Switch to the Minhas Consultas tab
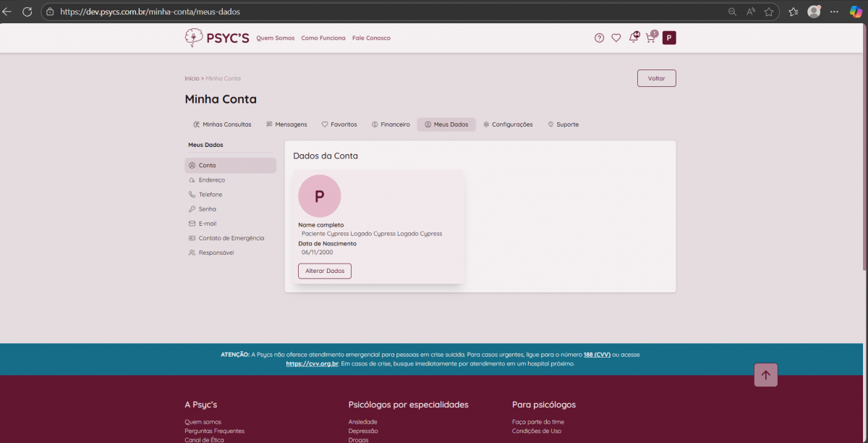The image size is (868, 443). coord(222,125)
